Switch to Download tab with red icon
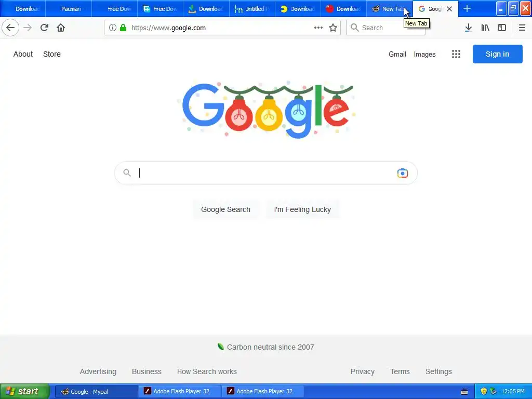Viewport: 532px width, 399px height. (343, 9)
